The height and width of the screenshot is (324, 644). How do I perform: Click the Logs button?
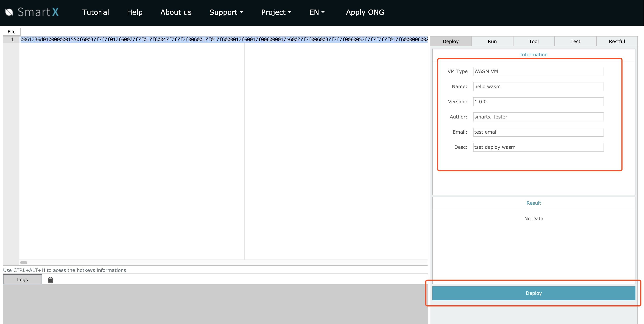pos(23,280)
